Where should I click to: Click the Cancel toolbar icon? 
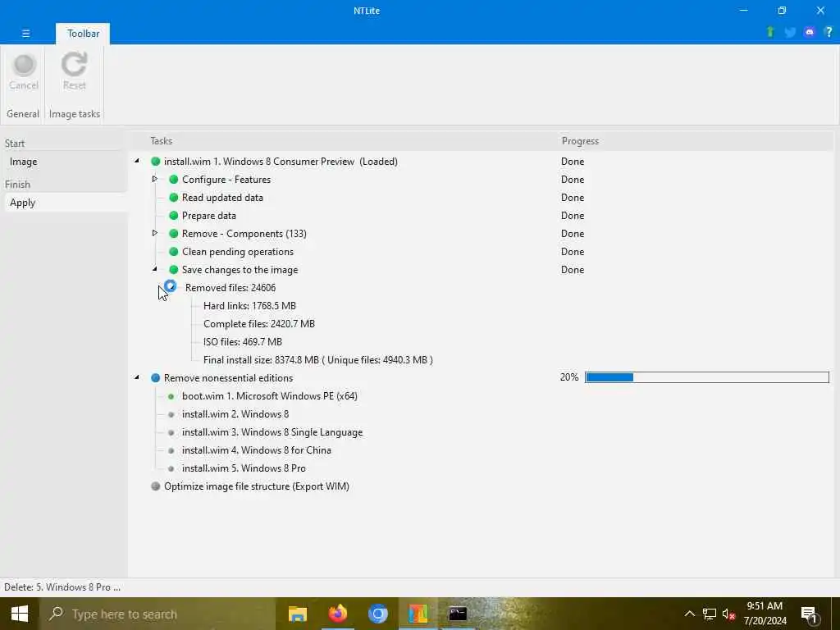pyautogui.click(x=24, y=72)
